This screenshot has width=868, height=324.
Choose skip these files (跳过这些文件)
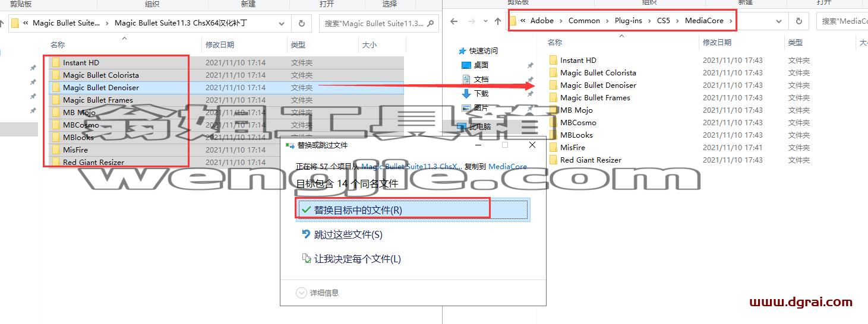[348, 235]
